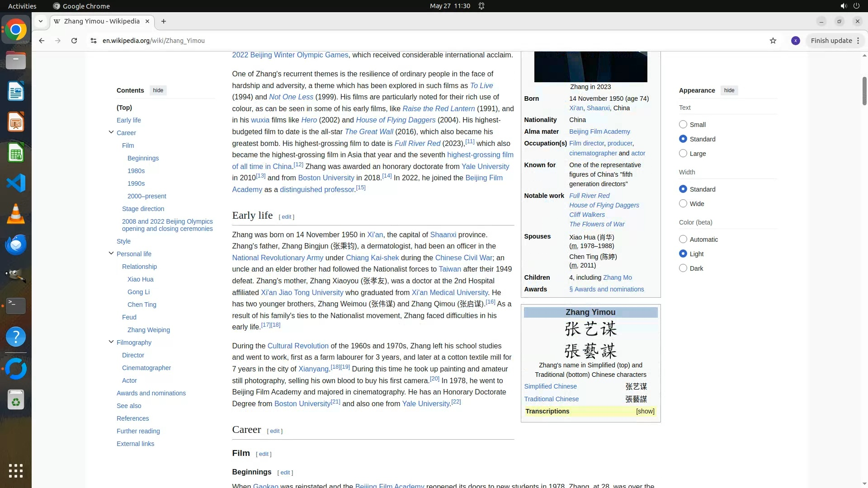The image size is (868, 488).
Task: Select the Dark color option
Action: coord(683,268)
